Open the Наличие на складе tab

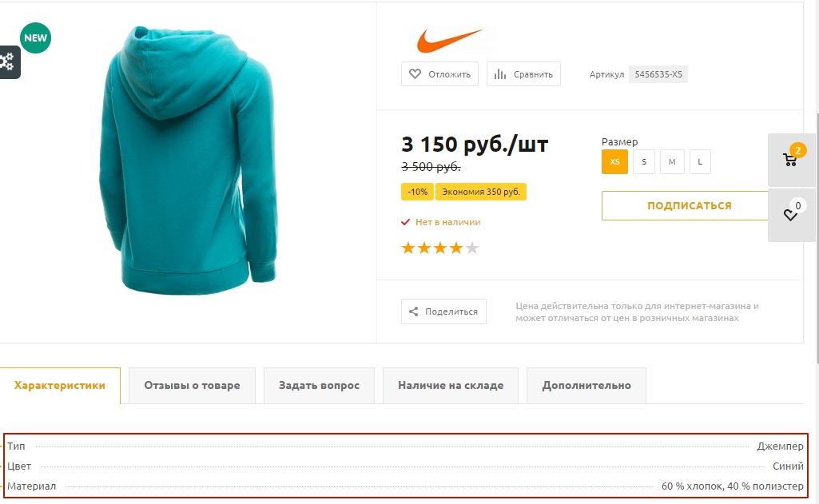451,386
